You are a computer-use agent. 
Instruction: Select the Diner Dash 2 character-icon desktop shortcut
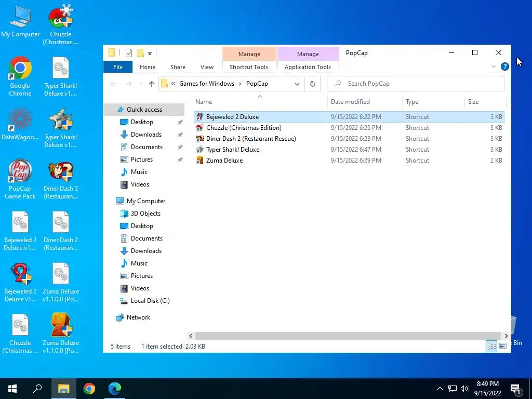tap(61, 179)
